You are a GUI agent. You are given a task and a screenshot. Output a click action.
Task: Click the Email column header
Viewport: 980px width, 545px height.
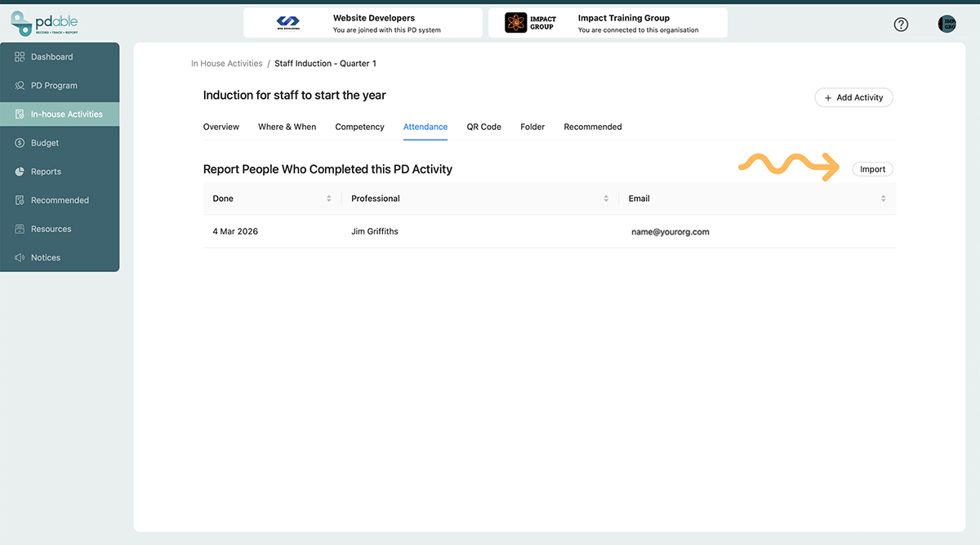(757, 199)
